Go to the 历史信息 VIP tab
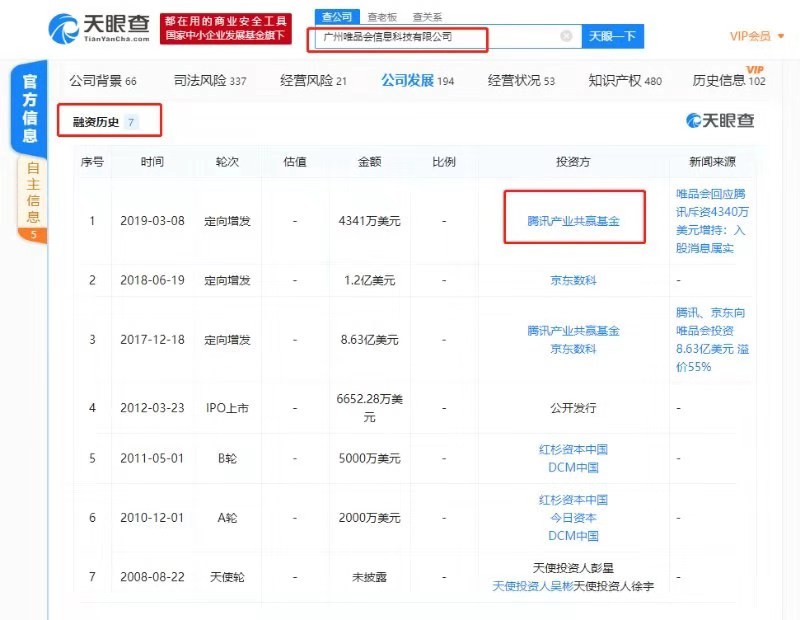This screenshot has height=620, width=800. click(x=728, y=80)
